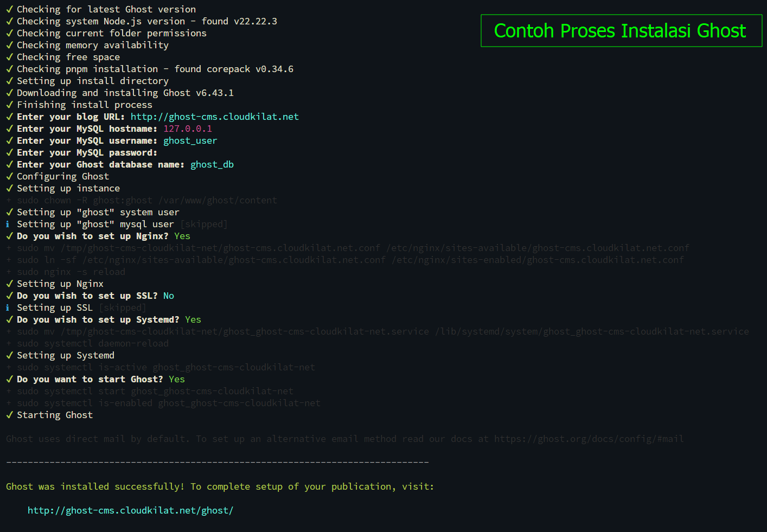Click the 'No' answer for SSL setup
This screenshot has width=767, height=532.
[x=169, y=296]
